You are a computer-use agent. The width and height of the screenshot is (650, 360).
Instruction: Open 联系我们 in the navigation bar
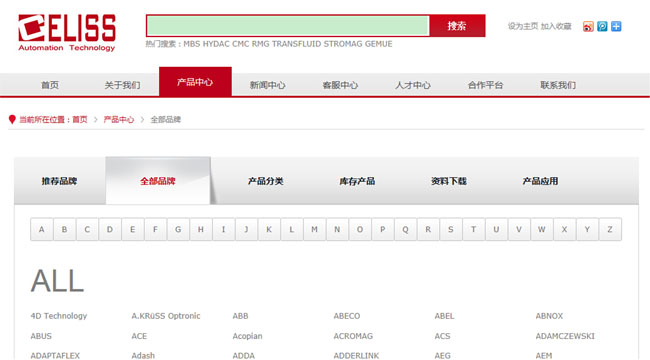tap(558, 85)
